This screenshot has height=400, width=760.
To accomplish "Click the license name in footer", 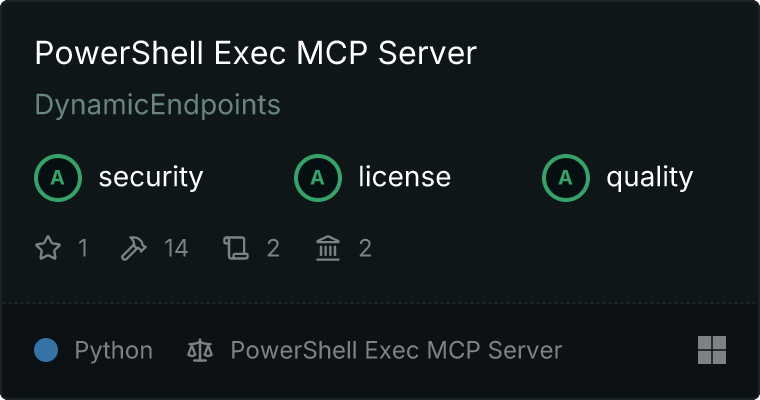I will (396, 350).
